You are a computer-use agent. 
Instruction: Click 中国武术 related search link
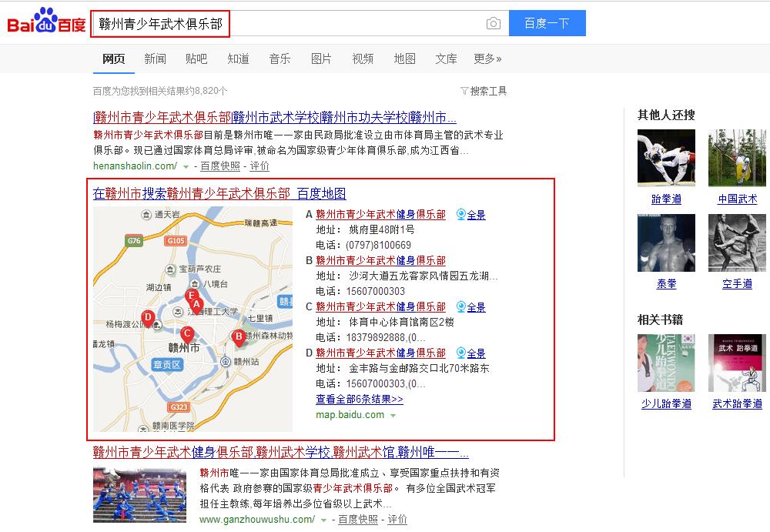coord(738,199)
